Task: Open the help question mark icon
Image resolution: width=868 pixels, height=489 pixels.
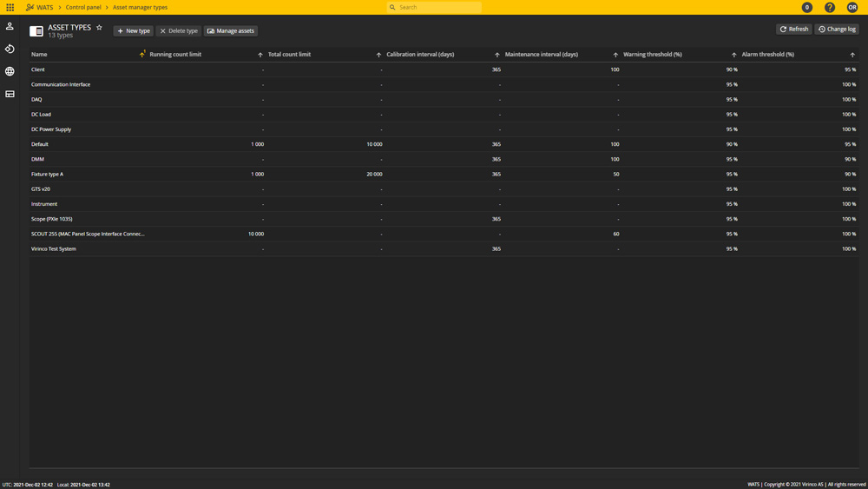Action: pyautogui.click(x=830, y=7)
